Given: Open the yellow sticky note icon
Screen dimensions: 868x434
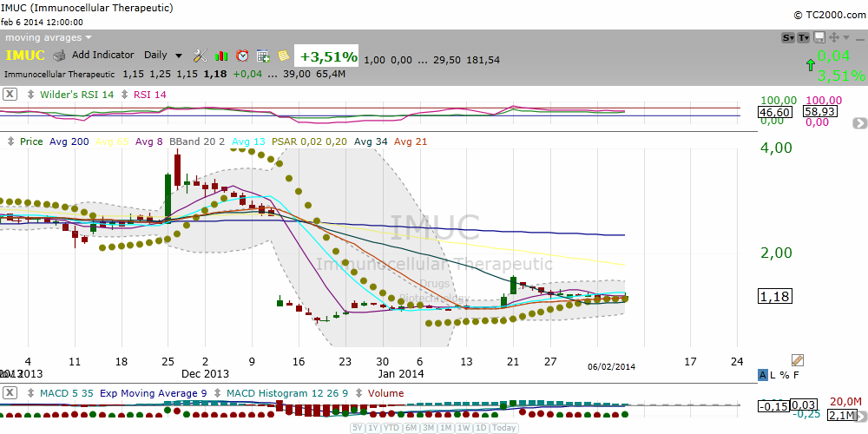Looking at the screenshot, I should point(284,56).
